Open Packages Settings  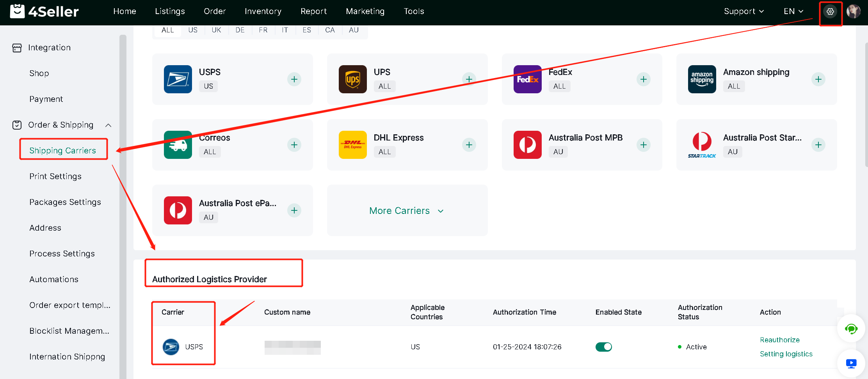coord(65,202)
